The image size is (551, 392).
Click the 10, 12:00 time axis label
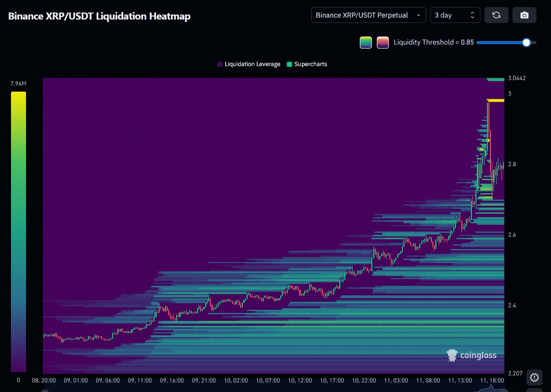[x=300, y=380]
